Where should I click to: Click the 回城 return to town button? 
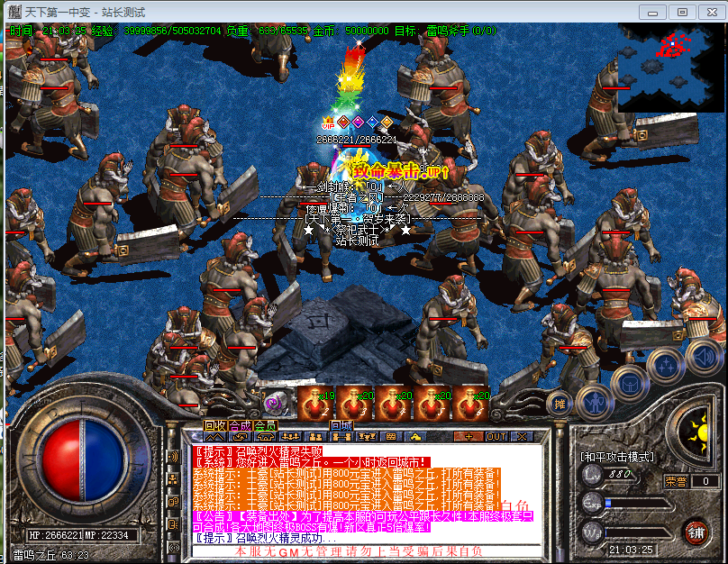tap(341, 425)
